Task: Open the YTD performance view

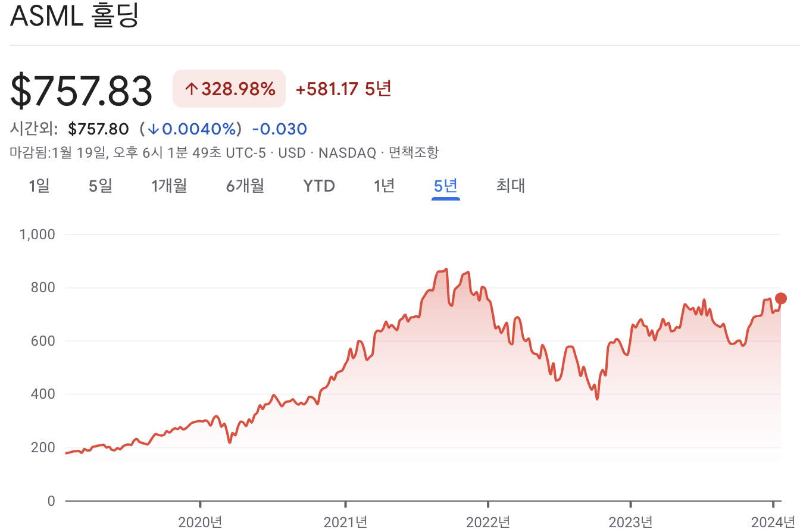Action: click(x=319, y=186)
